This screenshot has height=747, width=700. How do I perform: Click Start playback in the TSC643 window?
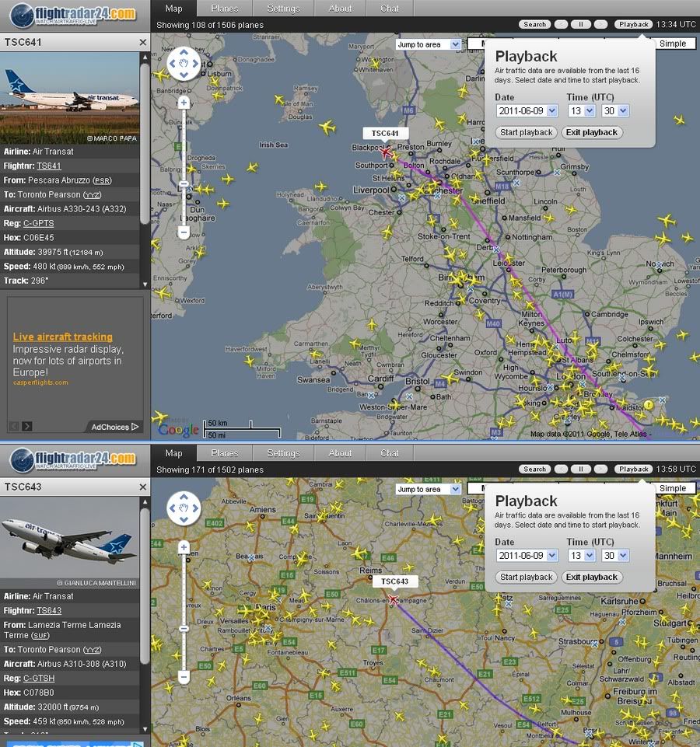[526, 577]
